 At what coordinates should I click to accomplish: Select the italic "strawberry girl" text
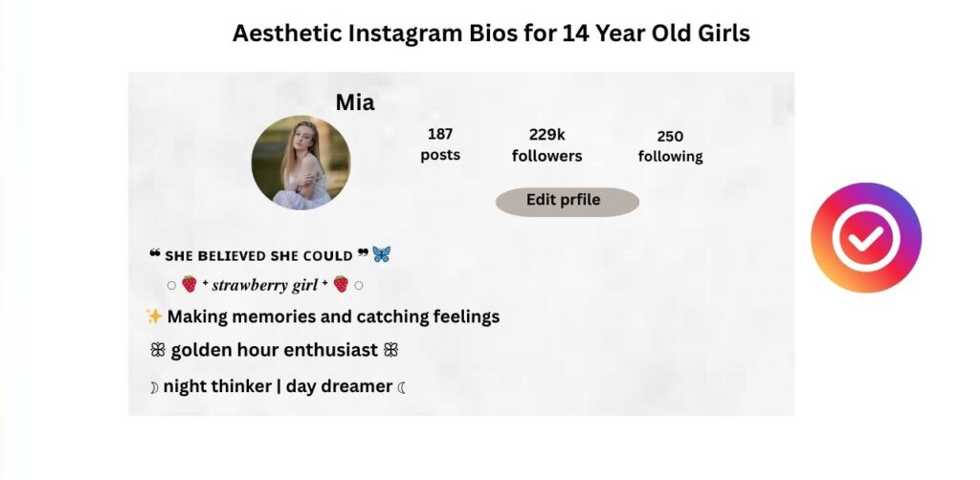(265, 285)
